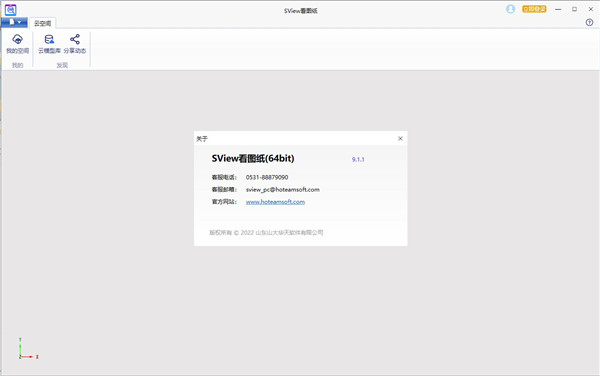Click the SView看图纸(64bit) heading
This screenshot has width=600, height=376.
(253, 158)
